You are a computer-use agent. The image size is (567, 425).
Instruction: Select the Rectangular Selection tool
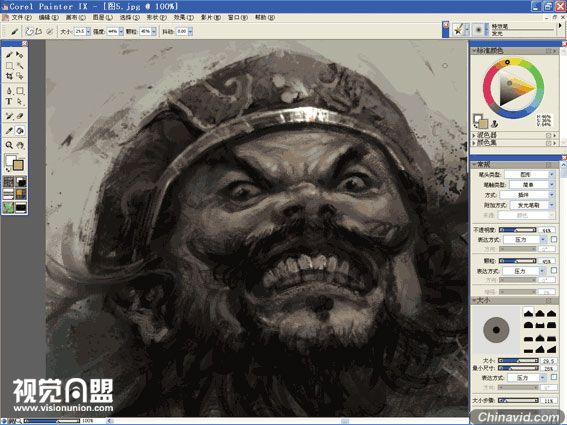tap(9, 65)
